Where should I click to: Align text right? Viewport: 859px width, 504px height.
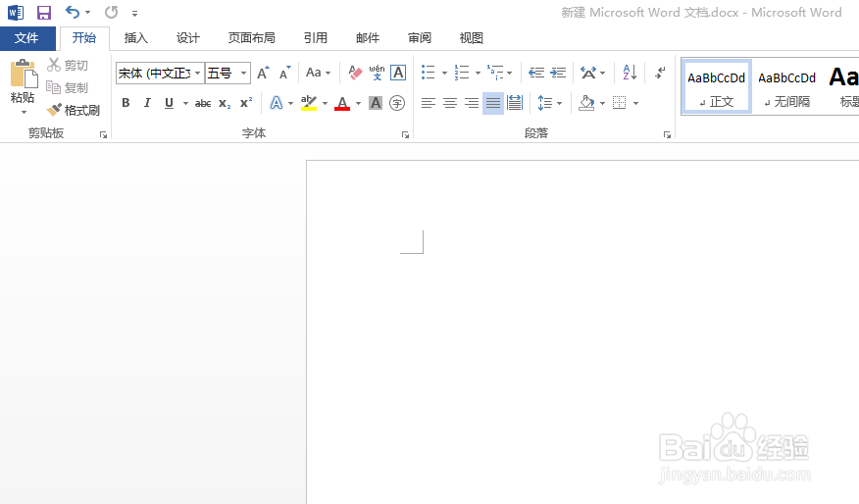[x=471, y=103]
